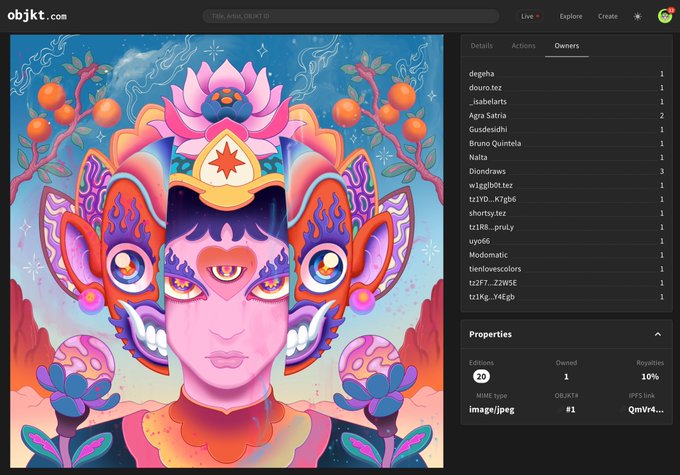680x475 pixels.
Task: Open owner Modomatic profile
Action: click(488, 255)
